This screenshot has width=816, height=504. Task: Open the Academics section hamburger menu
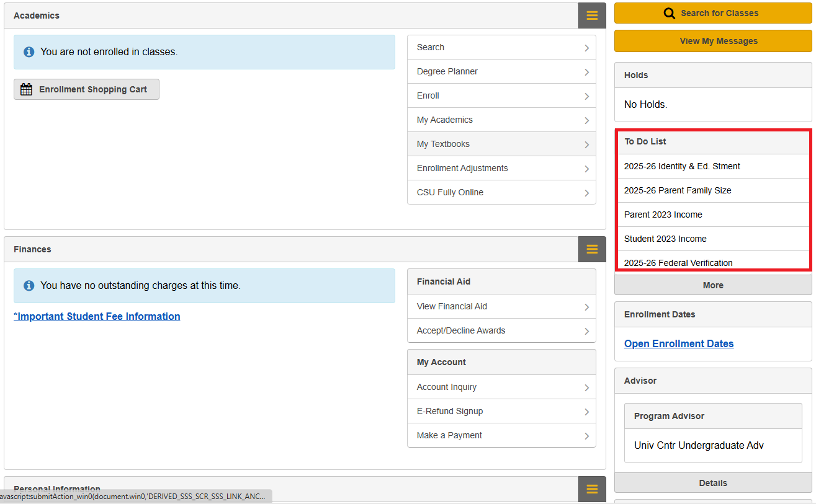(x=592, y=15)
